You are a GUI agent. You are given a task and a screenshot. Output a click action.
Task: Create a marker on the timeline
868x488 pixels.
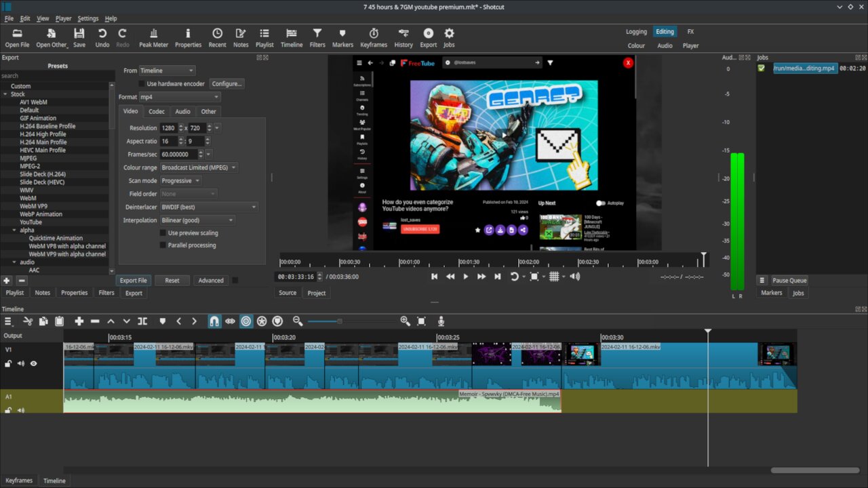(x=162, y=321)
